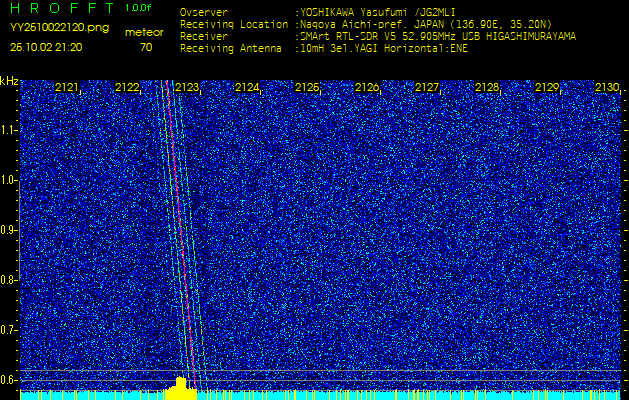Screen dimensions: 629x400
Task: Select the 2130 time label
Action: (x=606, y=88)
